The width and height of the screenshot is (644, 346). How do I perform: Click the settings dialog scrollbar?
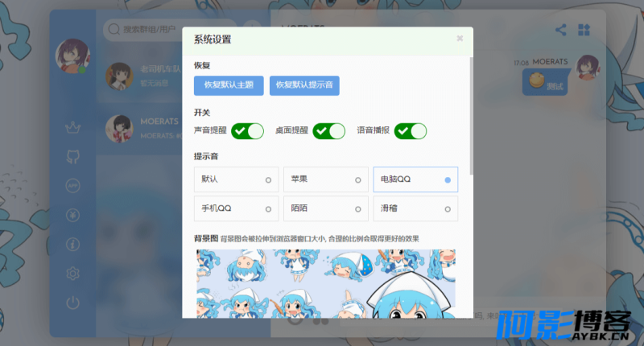click(x=471, y=116)
